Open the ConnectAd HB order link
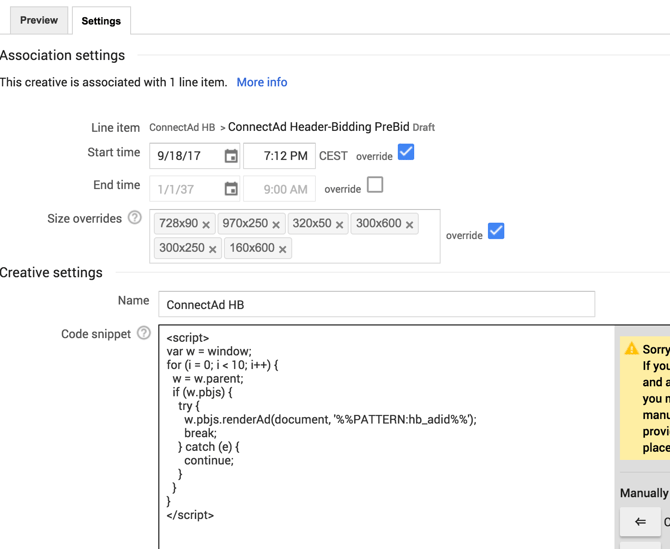This screenshot has height=549, width=670. point(182,127)
